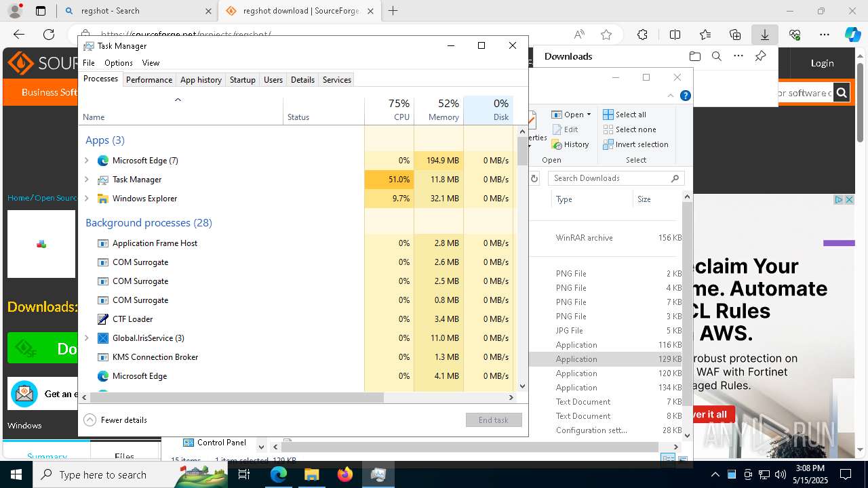Image resolution: width=868 pixels, height=488 pixels.
Task: Search downloads using magnifier icon
Action: click(716, 56)
